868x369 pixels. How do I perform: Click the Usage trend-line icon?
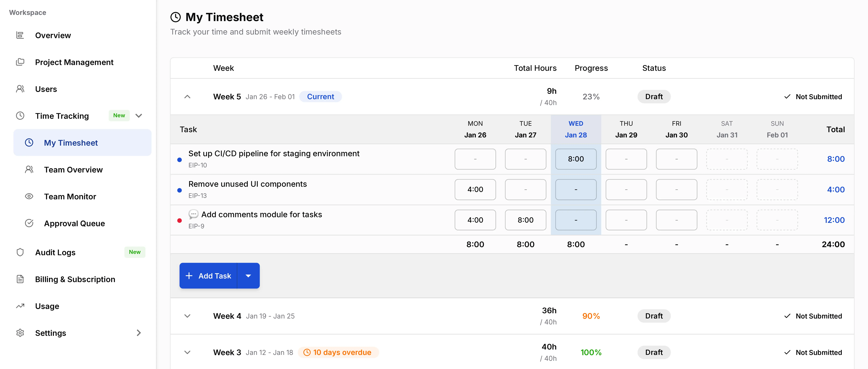[x=20, y=306]
